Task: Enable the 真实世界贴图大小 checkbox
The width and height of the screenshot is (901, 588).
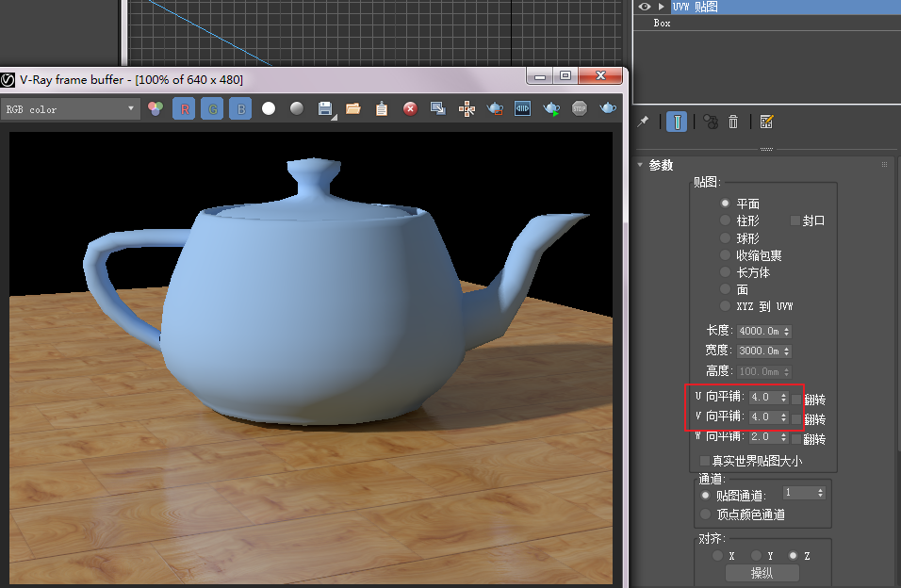Action: point(705,462)
